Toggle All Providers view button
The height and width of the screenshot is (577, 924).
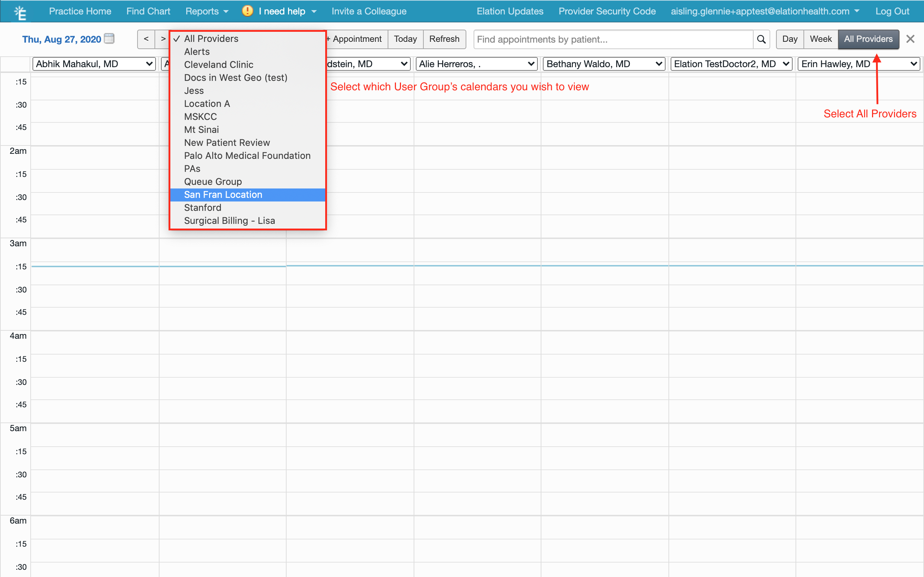(868, 39)
